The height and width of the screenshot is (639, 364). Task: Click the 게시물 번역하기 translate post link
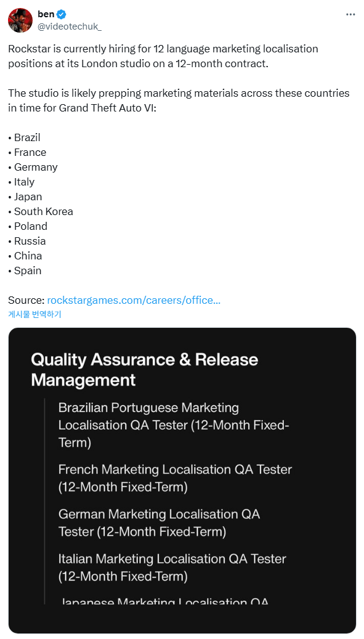tap(34, 314)
